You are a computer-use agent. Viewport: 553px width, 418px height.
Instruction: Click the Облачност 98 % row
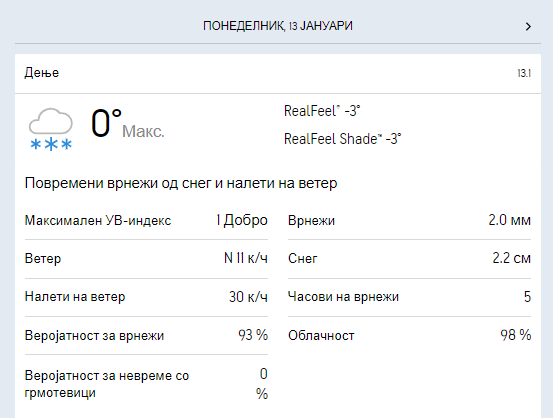tap(409, 335)
